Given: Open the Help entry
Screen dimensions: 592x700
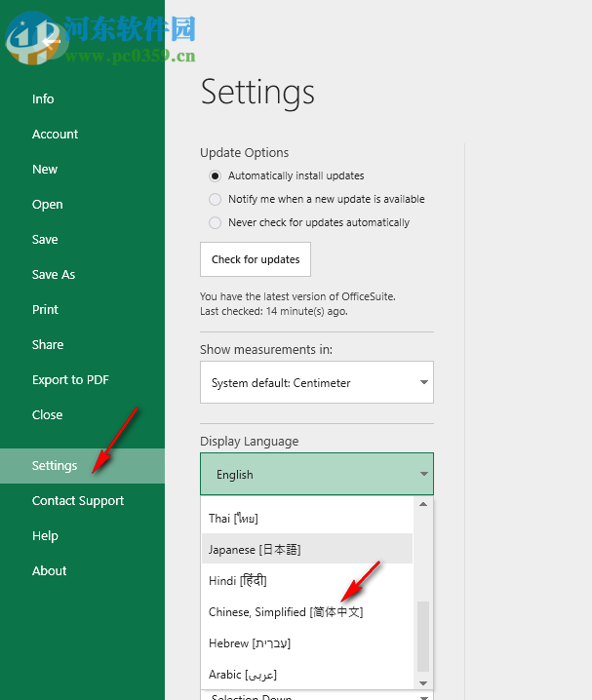Looking at the screenshot, I should (x=45, y=535).
